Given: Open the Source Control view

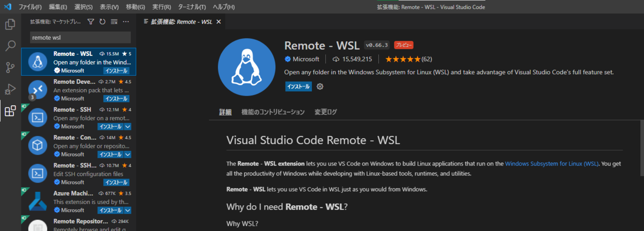Looking at the screenshot, I should point(10,68).
